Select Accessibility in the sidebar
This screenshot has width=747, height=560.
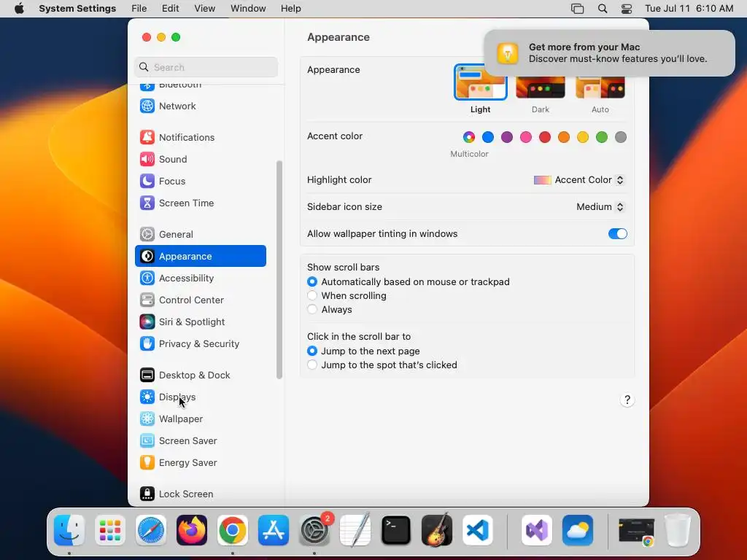[201, 278]
